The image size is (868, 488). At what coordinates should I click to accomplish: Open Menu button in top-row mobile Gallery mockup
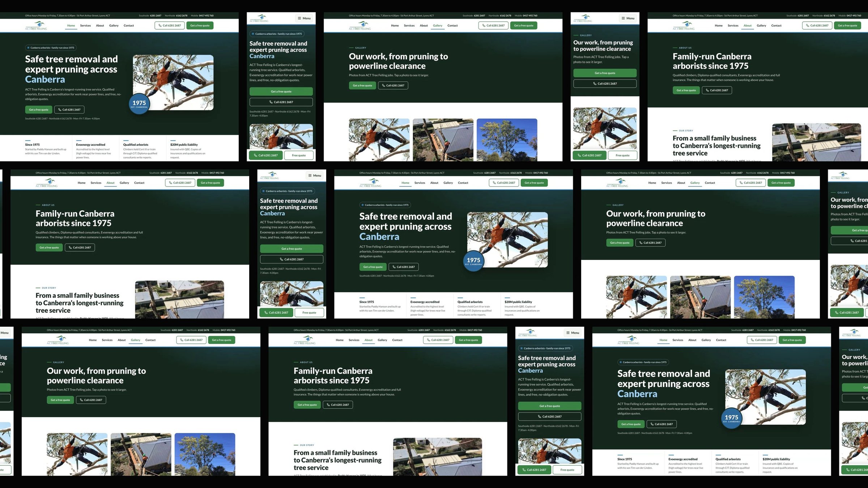pyautogui.click(x=628, y=18)
